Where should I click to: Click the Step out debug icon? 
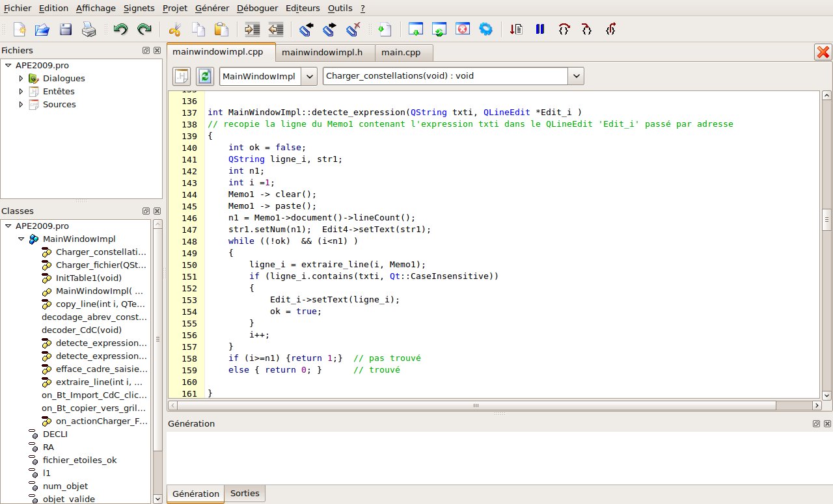[610, 29]
